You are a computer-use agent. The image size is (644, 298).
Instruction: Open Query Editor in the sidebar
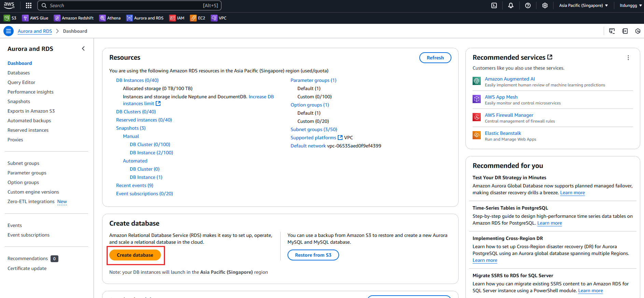(22, 82)
